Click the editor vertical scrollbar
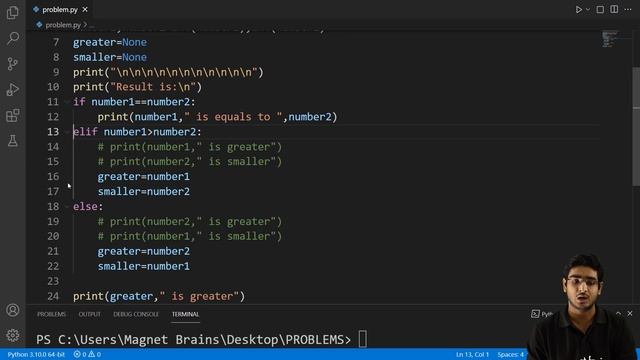 point(636,127)
